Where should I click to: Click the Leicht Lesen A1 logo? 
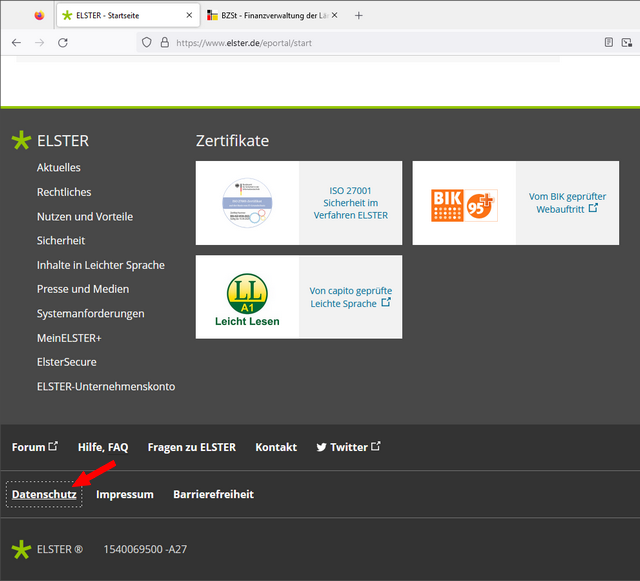click(247, 299)
